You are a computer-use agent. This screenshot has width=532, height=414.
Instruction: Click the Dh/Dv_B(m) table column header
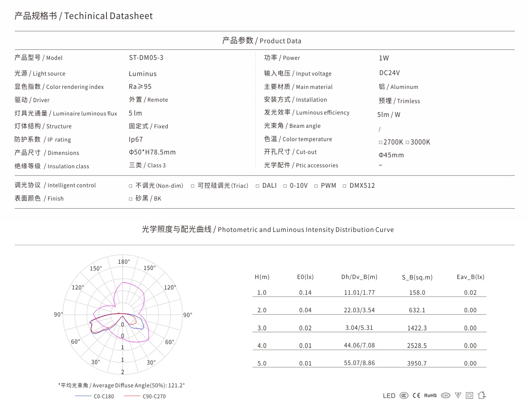point(359,277)
